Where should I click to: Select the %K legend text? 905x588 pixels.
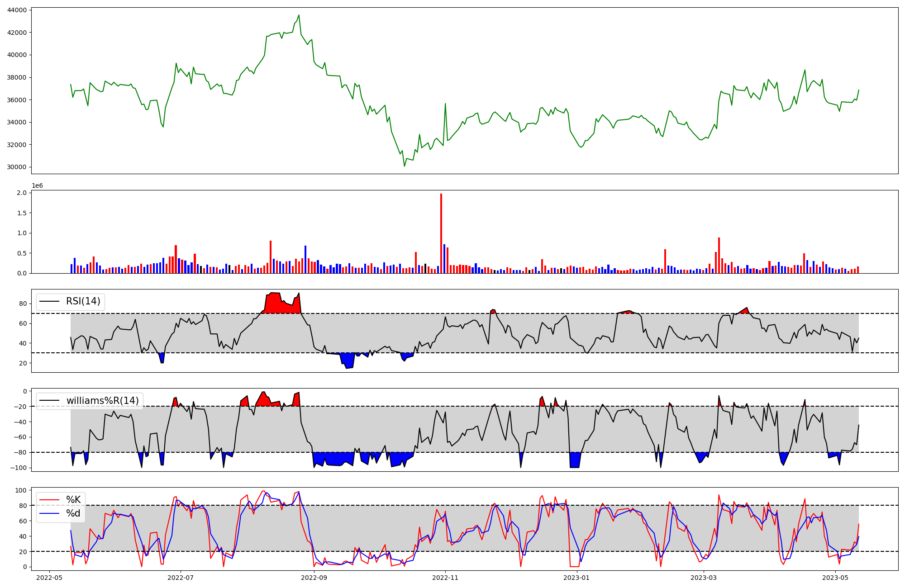tap(73, 500)
